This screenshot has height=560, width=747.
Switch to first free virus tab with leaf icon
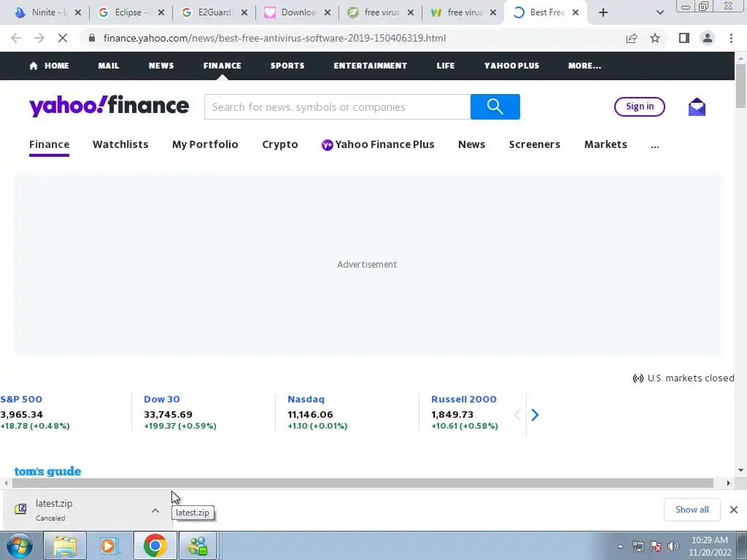(x=379, y=12)
